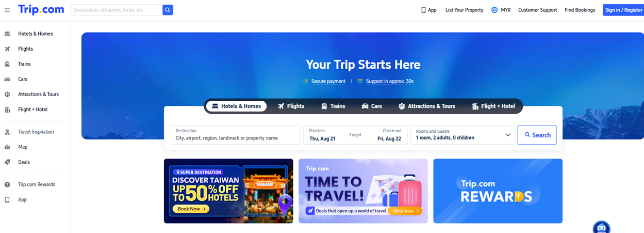This screenshot has height=233, width=644.
Task: Expand the Rooms and Guests dropdown
Action: [463, 135]
